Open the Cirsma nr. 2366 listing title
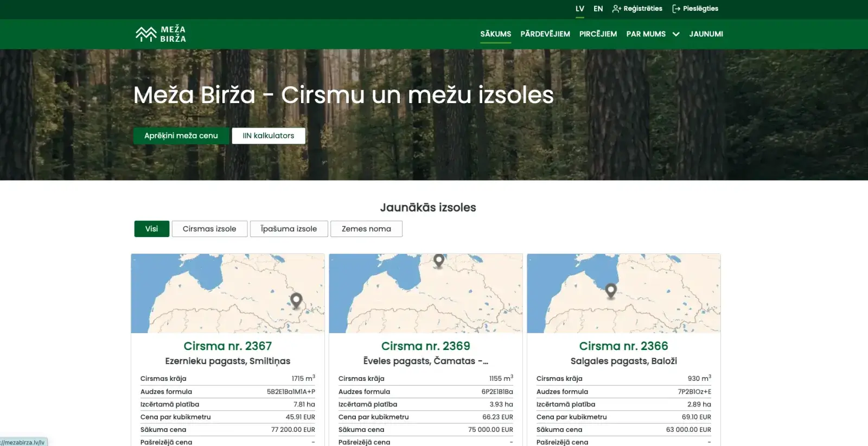This screenshot has width=868, height=446. click(x=623, y=346)
